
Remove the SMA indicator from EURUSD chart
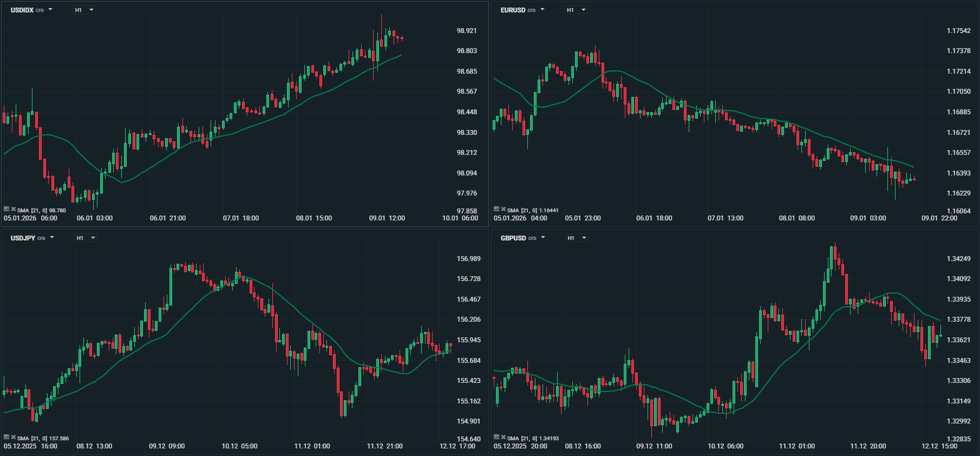pos(503,209)
